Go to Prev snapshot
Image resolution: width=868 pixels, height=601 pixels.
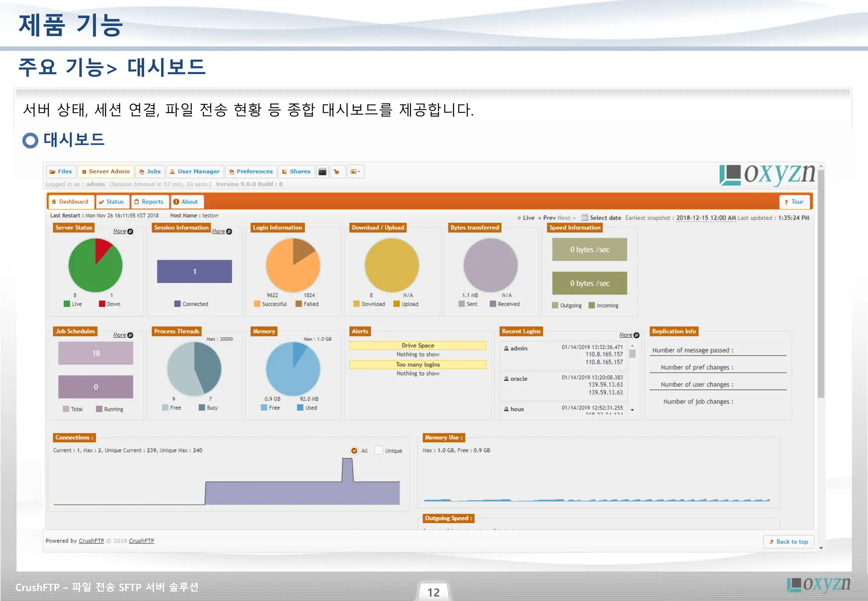(x=547, y=218)
